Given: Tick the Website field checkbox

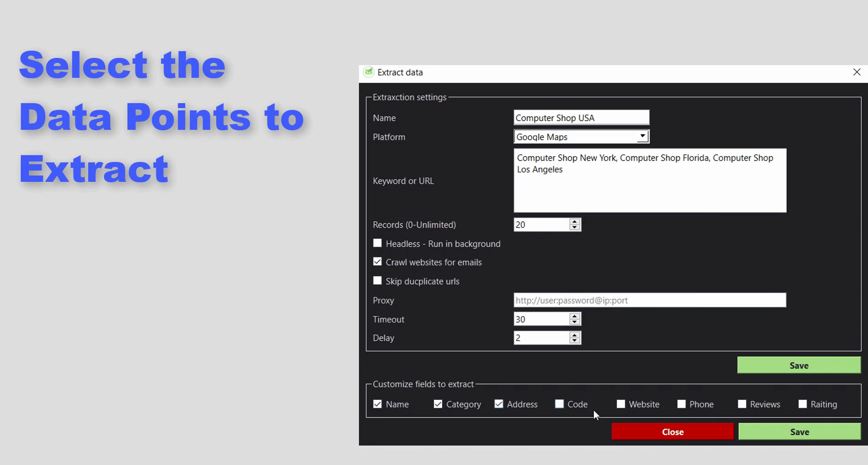Looking at the screenshot, I should click(621, 404).
